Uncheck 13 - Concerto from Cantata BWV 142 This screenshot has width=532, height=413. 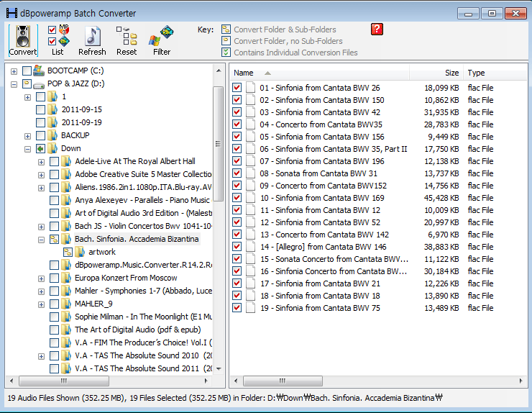click(x=237, y=235)
